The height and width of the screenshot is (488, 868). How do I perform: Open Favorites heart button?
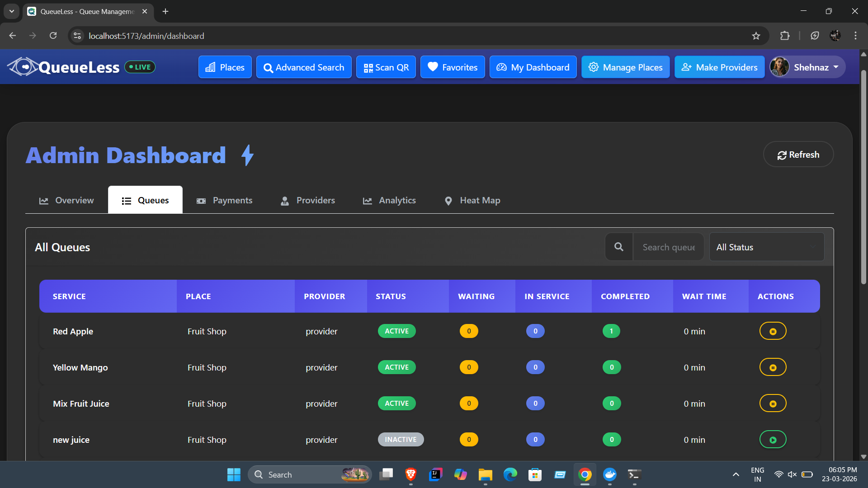point(453,67)
